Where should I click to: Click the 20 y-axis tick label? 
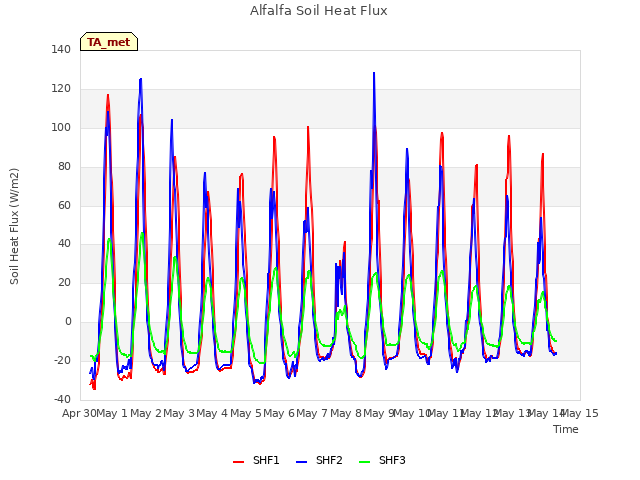tap(64, 282)
